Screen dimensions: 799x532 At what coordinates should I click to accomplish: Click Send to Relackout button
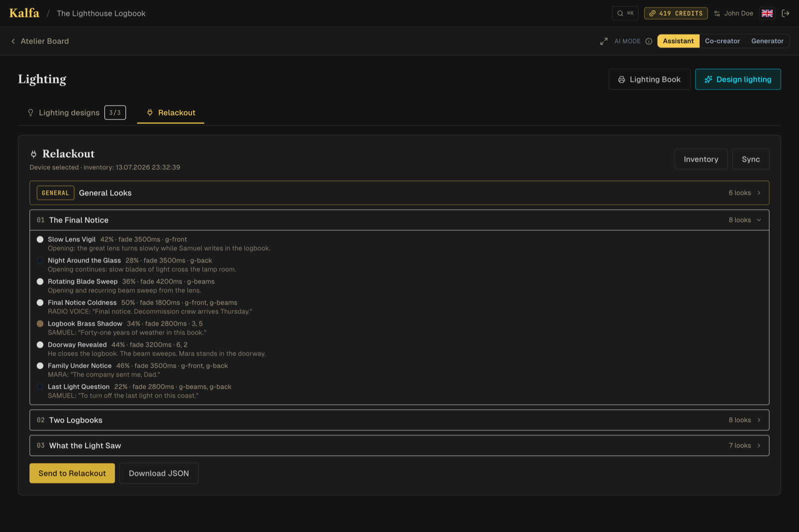pos(72,473)
